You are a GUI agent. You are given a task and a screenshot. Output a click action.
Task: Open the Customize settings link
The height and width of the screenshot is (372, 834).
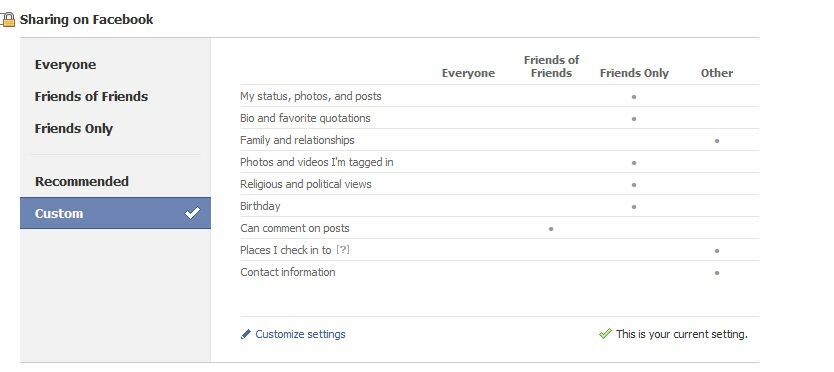300,334
